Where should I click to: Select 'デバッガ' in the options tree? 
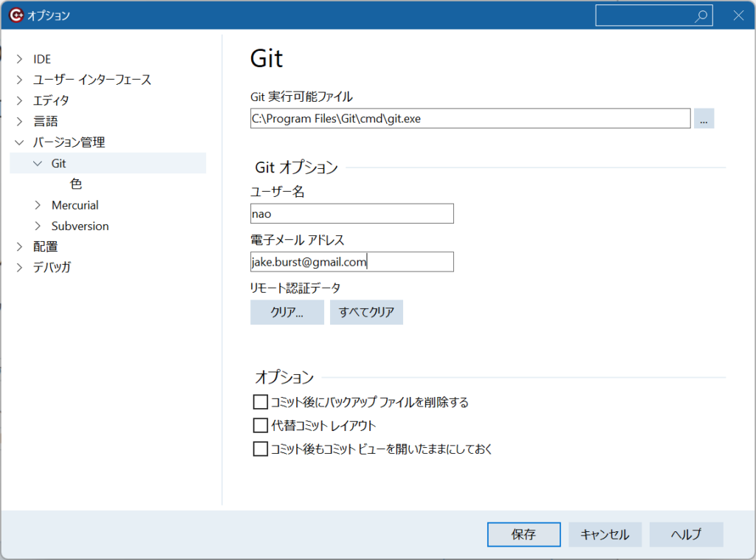pos(52,267)
